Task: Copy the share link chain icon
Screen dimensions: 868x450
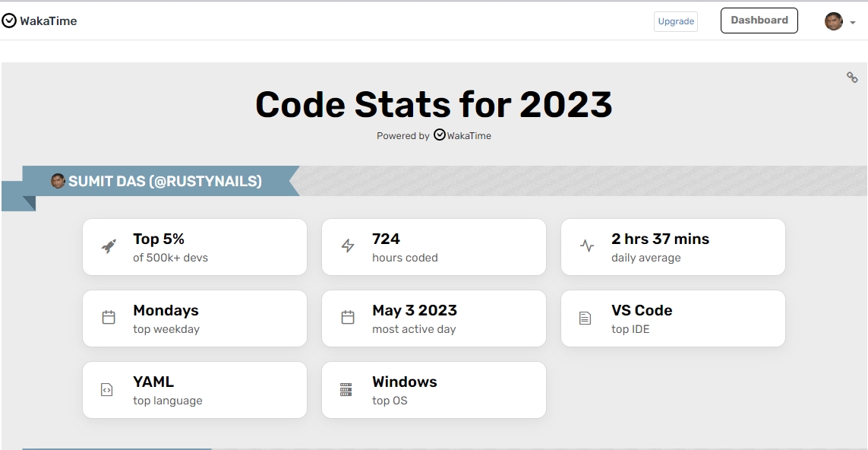Action: pos(853,78)
